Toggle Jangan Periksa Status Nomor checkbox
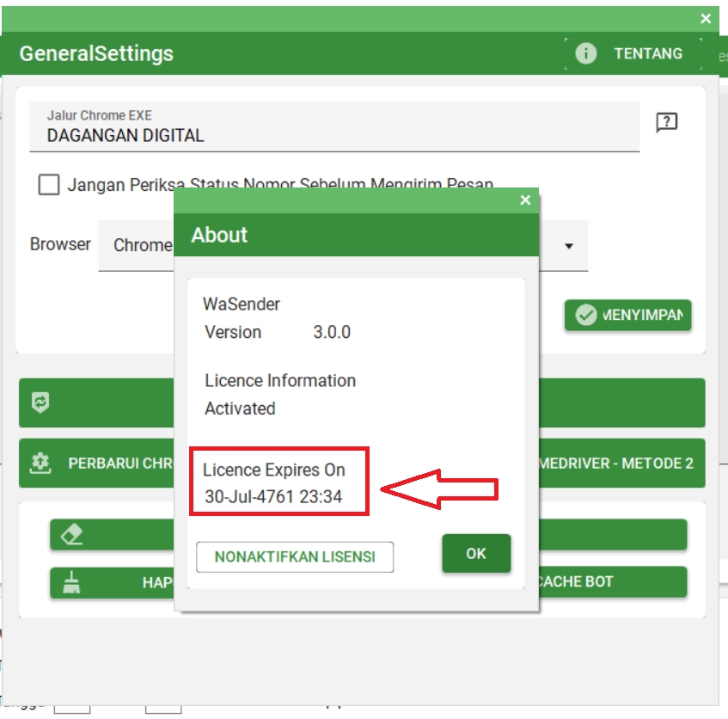Screen dimensions: 728x719 (49, 184)
